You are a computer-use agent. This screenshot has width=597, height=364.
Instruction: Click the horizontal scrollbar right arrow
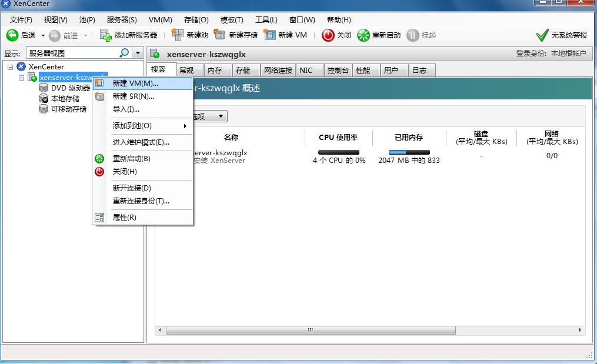pos(581,330)
